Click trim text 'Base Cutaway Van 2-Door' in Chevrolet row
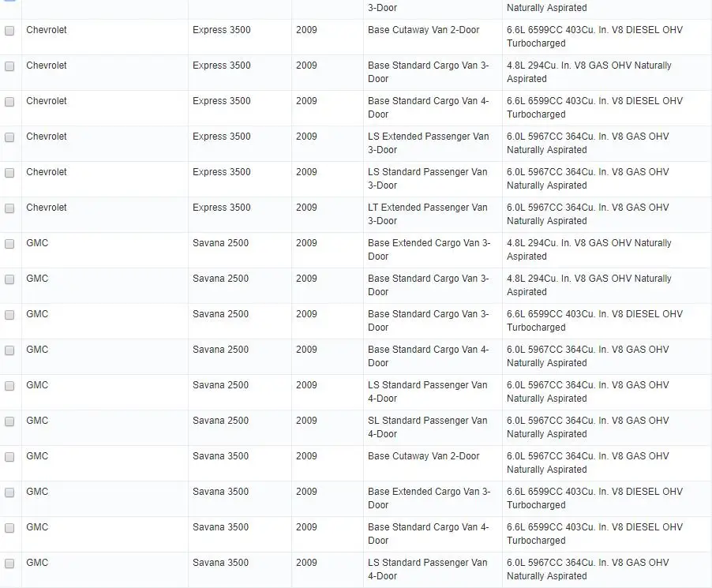The image size is (712, 588). 424,30
